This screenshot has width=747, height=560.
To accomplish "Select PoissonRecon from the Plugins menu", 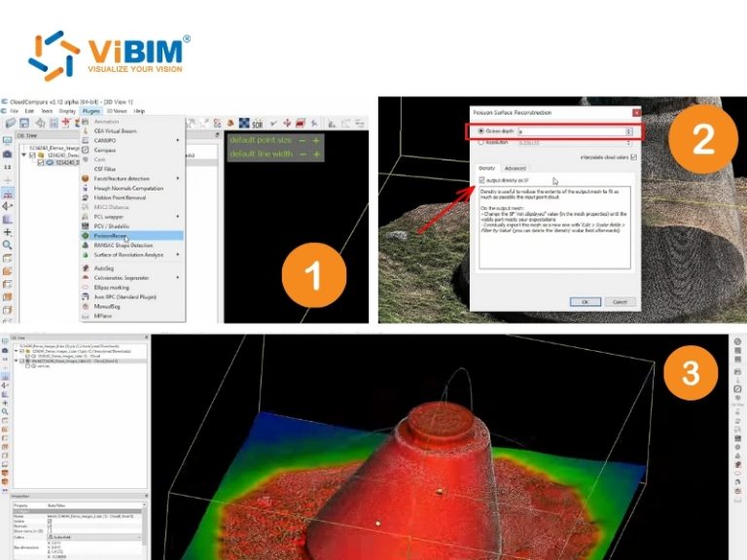I will point(132,235).
